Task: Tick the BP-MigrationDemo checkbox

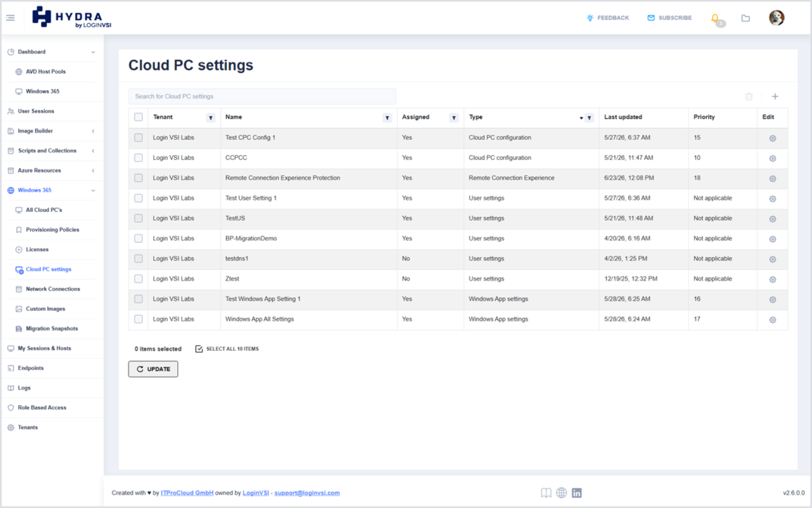Action: click(x=138, y=239)
